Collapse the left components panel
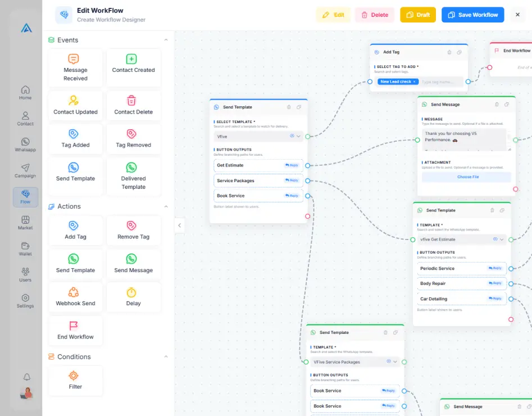 [179, 225]
